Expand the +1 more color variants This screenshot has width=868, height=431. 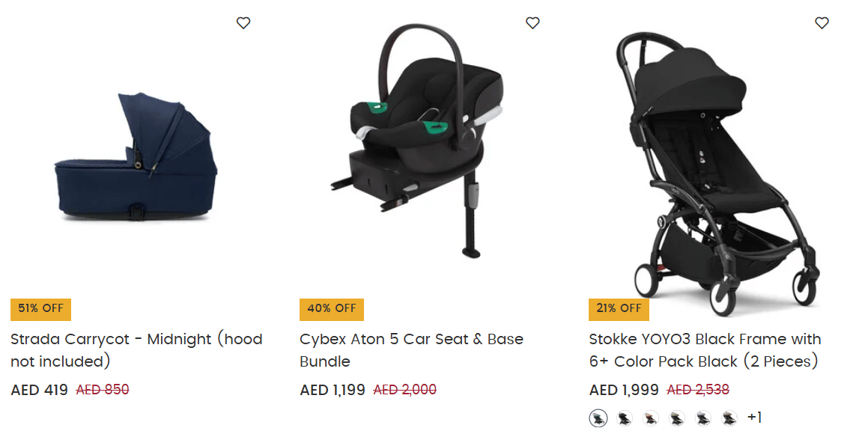tap(754, 418)
